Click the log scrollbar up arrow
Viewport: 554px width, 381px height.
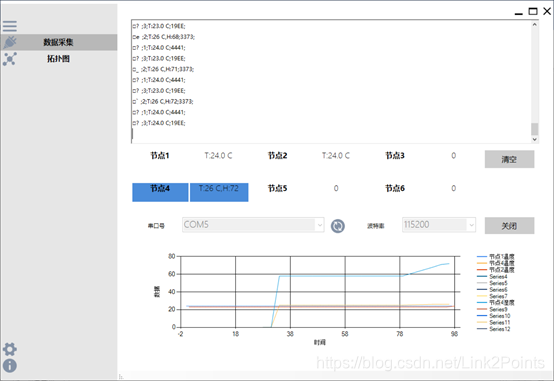pos(535,24)
